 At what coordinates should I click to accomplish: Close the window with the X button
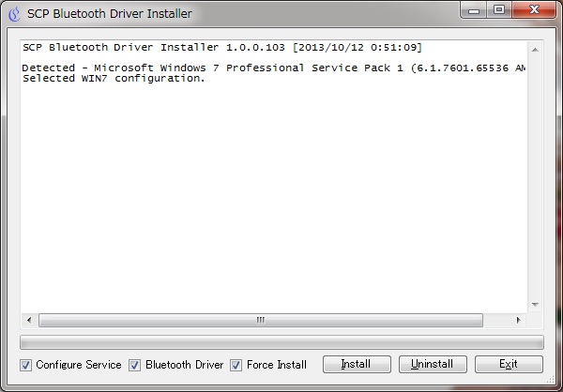pos(534,10)
